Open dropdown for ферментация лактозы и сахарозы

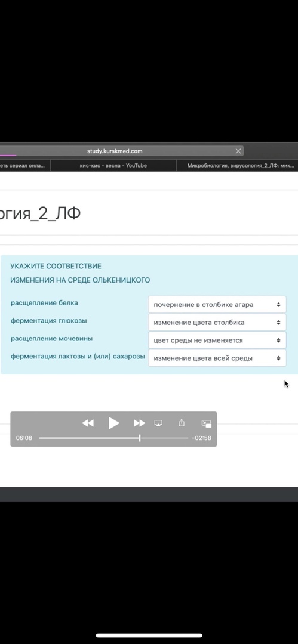tap(217, 358)
